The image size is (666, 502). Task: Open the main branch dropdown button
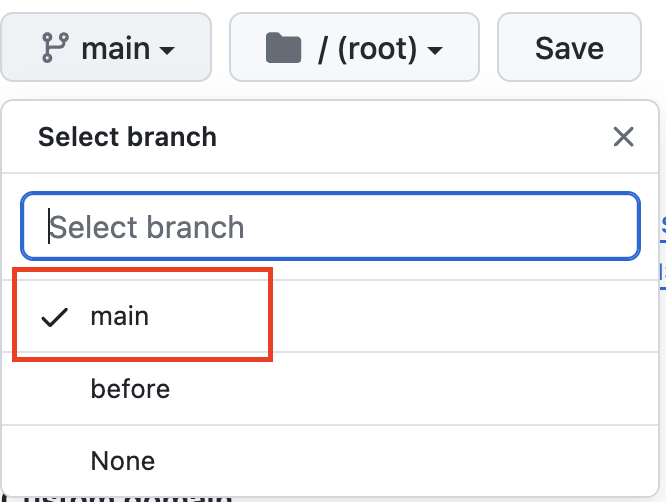[x=106, y=47]
